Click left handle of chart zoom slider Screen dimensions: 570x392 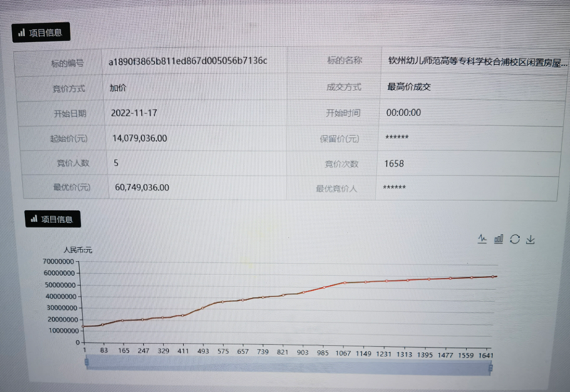85,366
